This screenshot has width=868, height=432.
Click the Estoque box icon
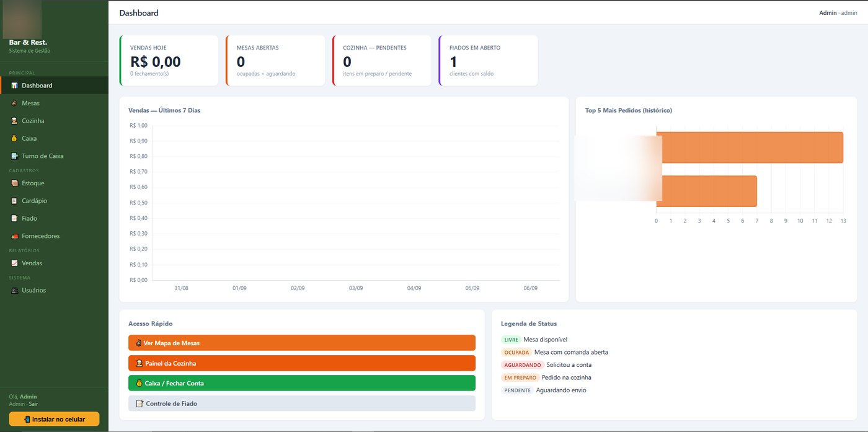click(14, 183)
